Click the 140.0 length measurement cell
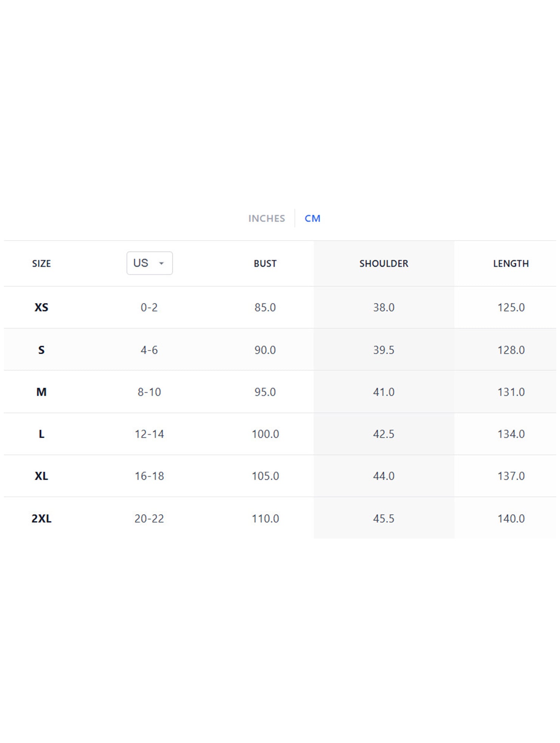 tap(511, 519)
